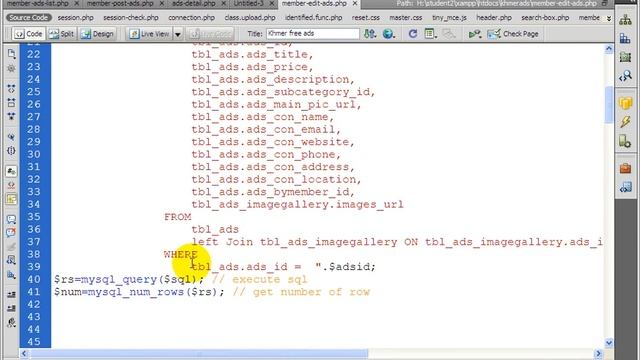Open the blue code-tag panel icon at bottom
Image resolution: width=640 pixels, height=360 pixels.
coord(625,187)
